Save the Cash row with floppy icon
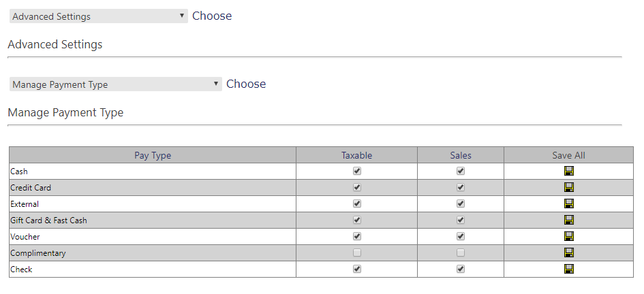The height and width of the screenshot is (294, 644). tap(569, 171)
